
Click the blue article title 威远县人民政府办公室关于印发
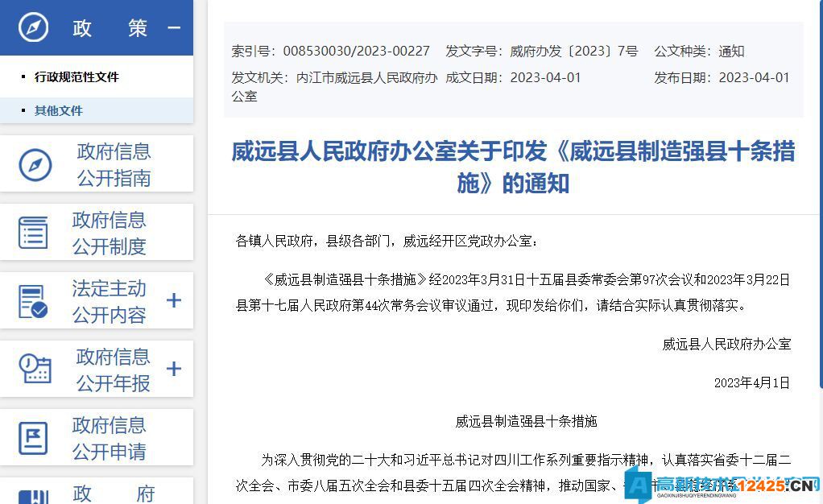[513, 167]
